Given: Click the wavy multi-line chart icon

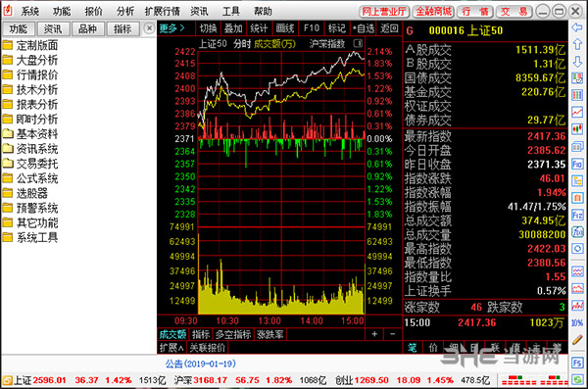Looking at the screenshot, I should pos(577,271).
